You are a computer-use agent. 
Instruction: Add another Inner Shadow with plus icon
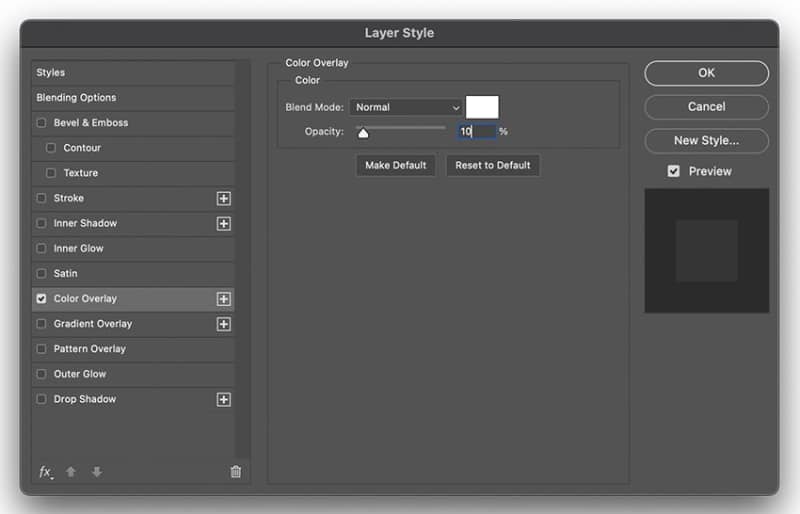(x=223, y=224)
